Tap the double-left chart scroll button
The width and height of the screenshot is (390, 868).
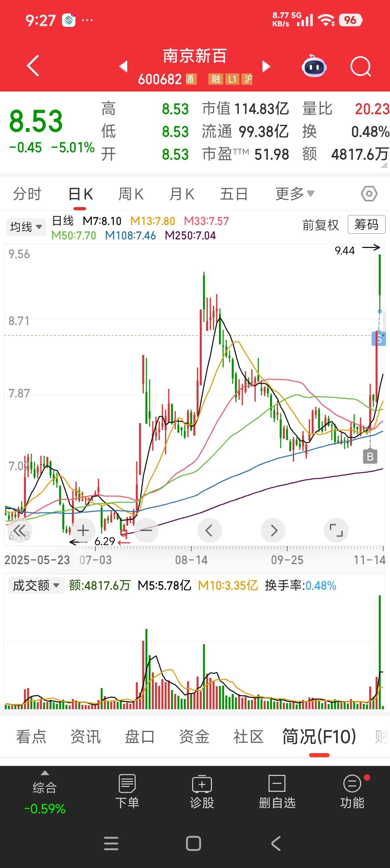[x=19, y=530]
